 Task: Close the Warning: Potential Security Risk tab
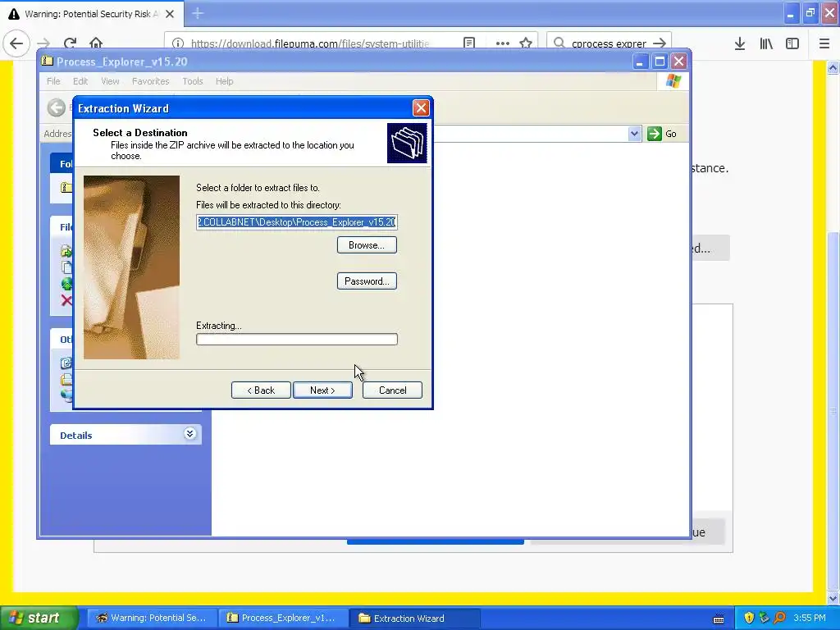(170, 14)
